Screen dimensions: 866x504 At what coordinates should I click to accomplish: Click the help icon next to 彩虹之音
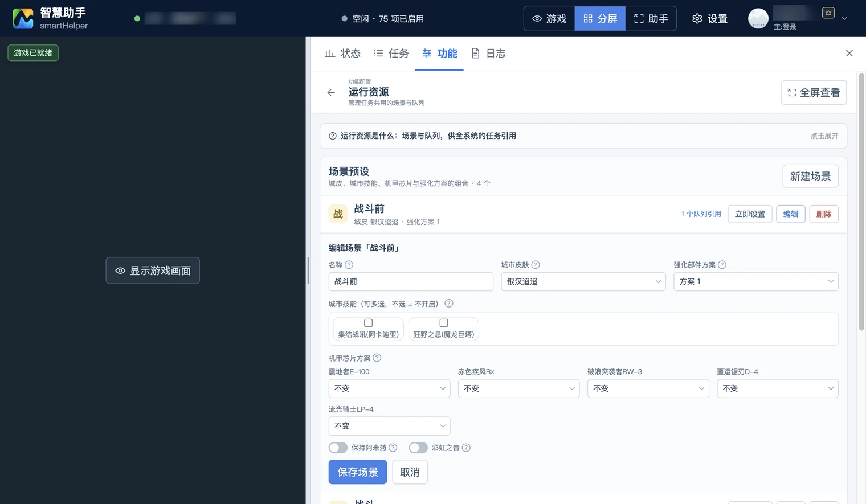(x=466, y=448)
